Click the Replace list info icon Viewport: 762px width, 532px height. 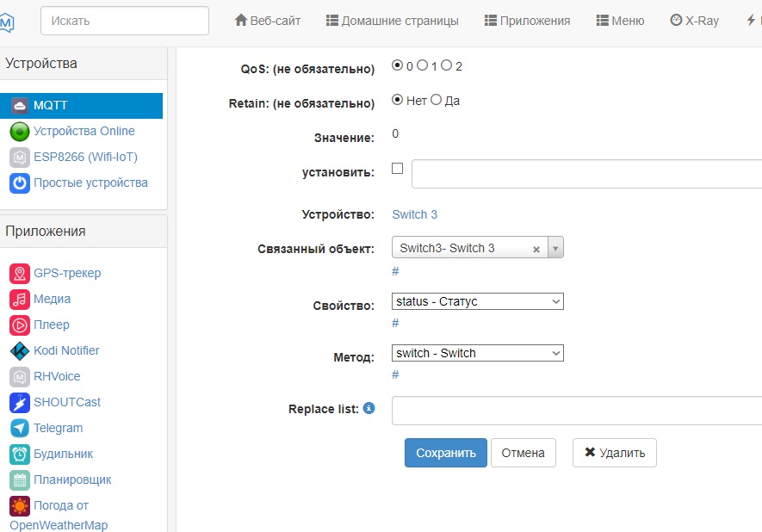click(x=369, y=409)
